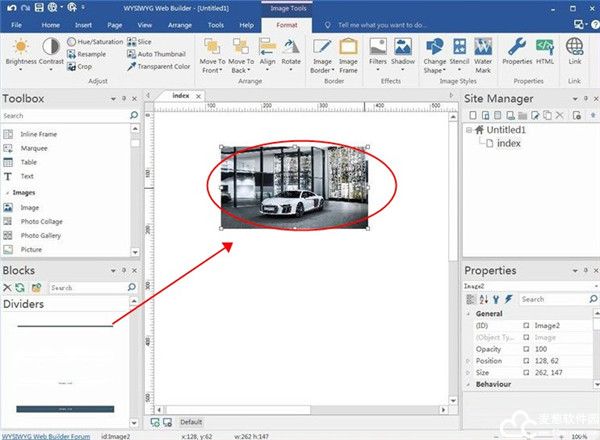The image size is (600, 440).
Task: Select Photo Collage in the Toolbox
Action: pos(41,222)
